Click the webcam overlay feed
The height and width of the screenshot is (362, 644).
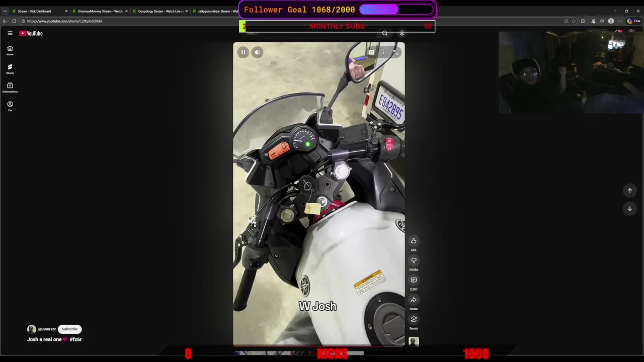tap(571, 72)
